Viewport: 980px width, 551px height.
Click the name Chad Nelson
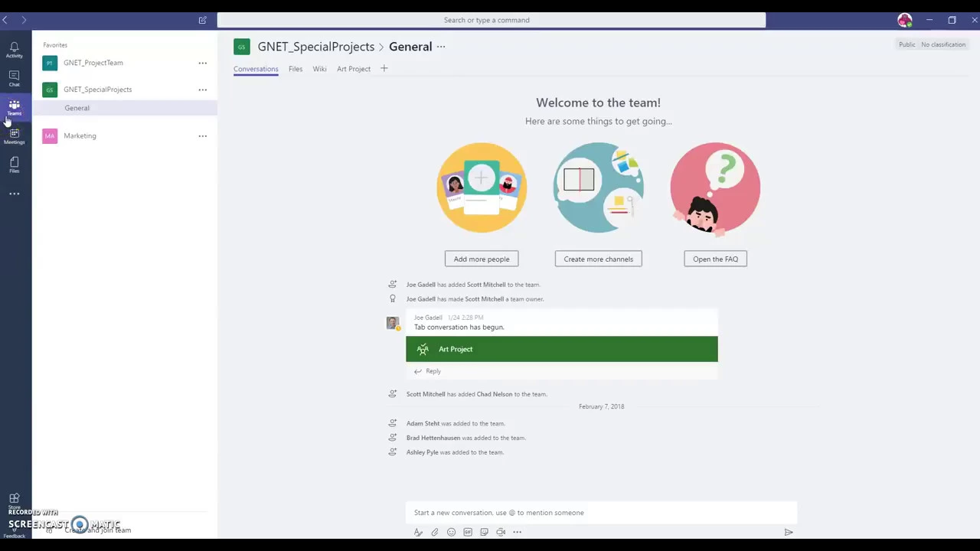[495, 394]
